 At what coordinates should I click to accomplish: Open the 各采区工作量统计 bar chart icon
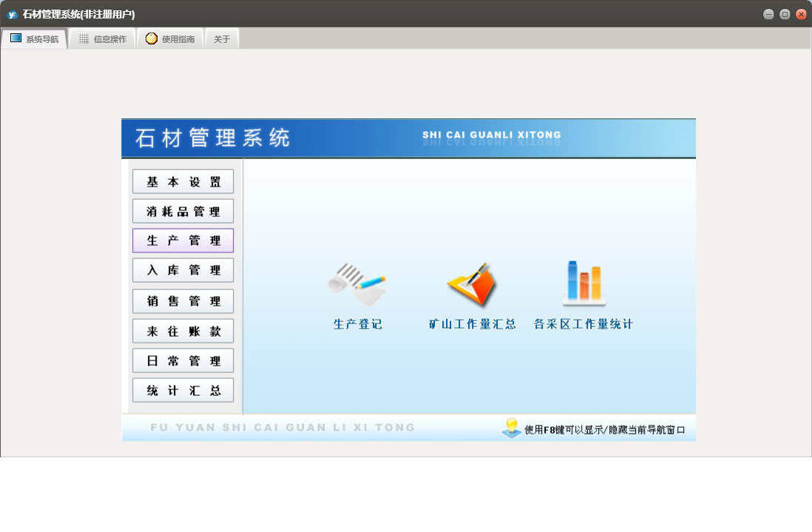click(x=583, y=283)
